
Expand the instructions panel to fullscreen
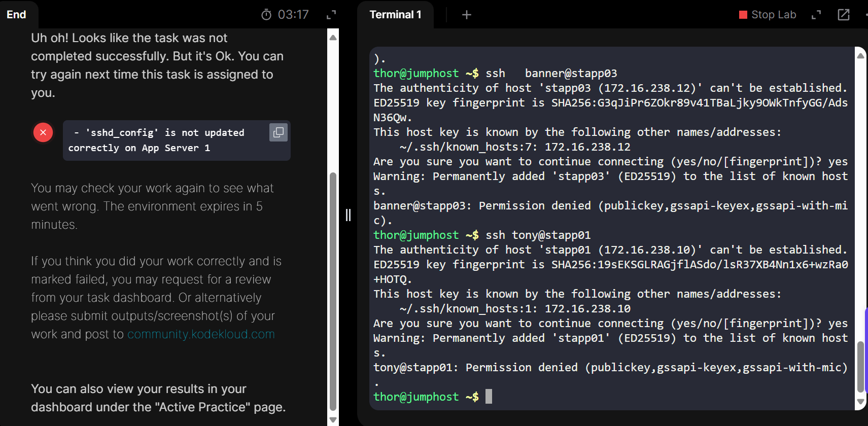[331, 15]
